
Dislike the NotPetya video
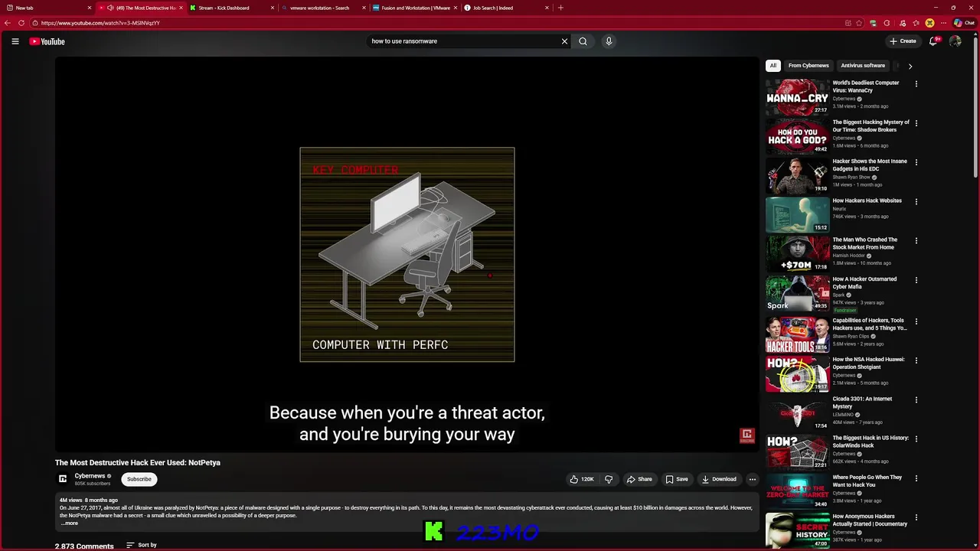click(609, 479)
